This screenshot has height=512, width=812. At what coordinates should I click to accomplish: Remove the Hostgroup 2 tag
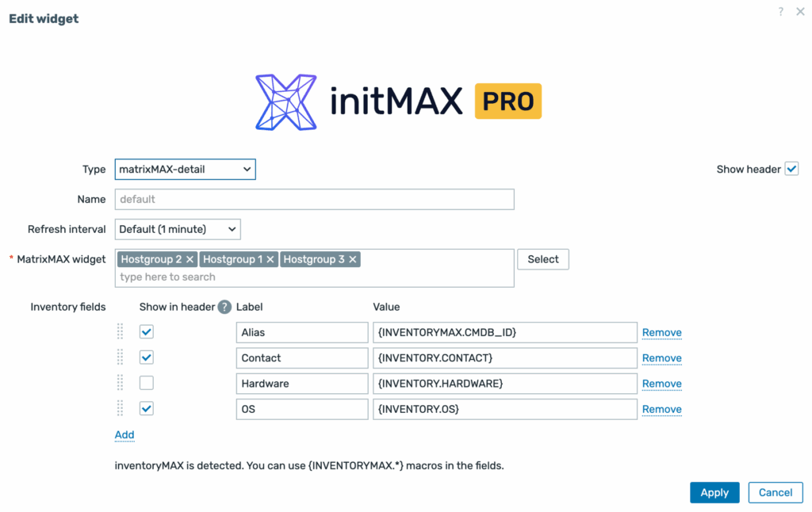(190, 259)
